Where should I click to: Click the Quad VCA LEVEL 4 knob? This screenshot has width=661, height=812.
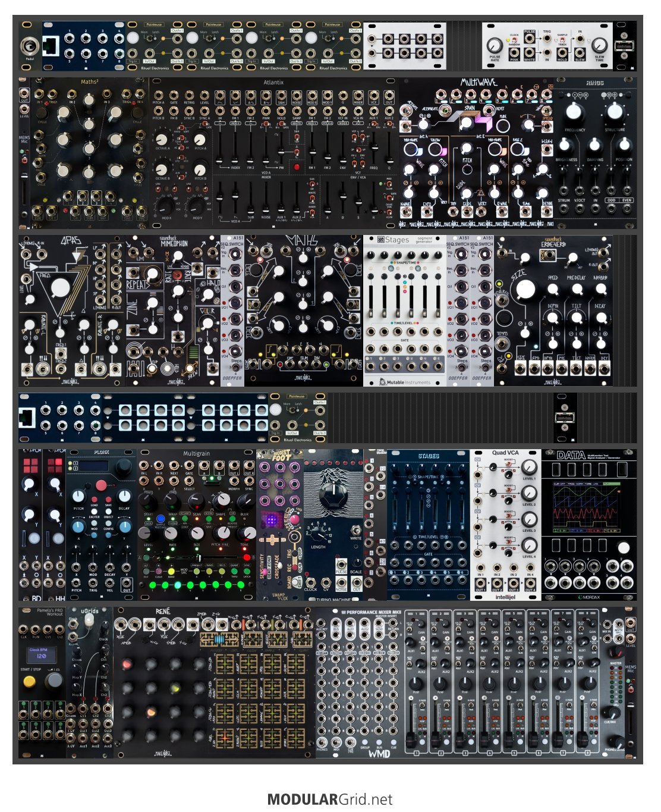528,545
